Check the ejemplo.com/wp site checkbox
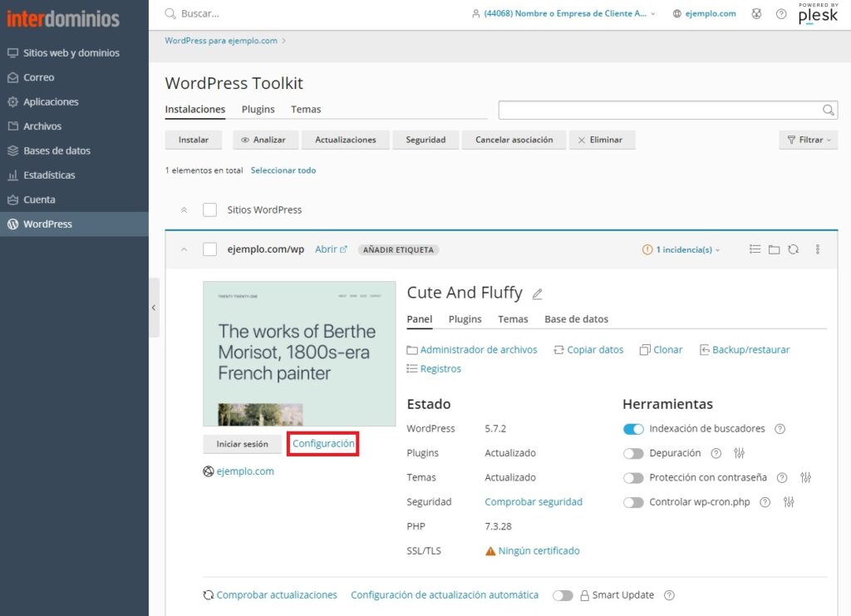Image resolution: width=851 pixels, height=616 pixels. pyautogui.click(x=209, y=249)
